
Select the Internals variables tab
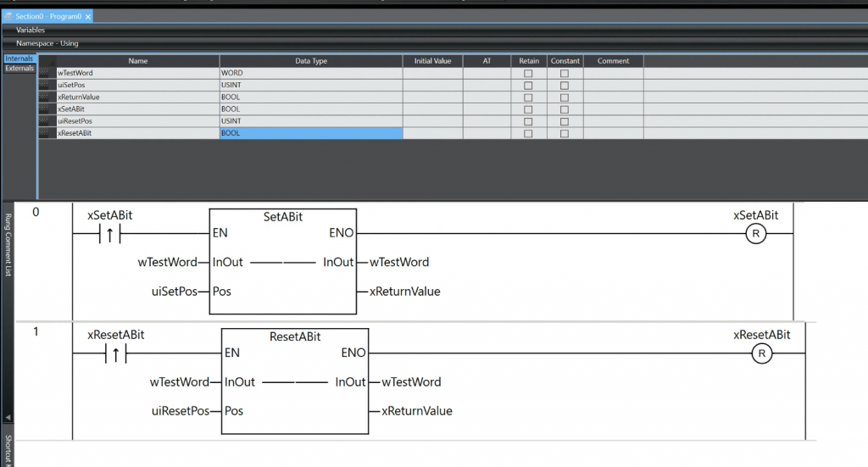pyautogui.click(x=19, y=58)
